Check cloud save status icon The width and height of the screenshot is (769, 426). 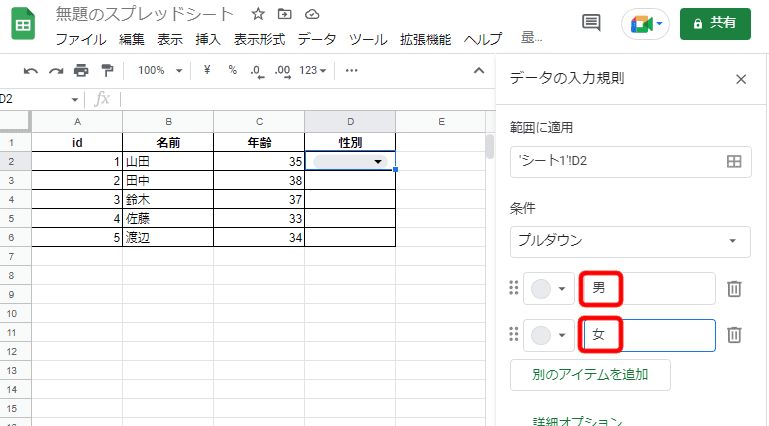pos(312,15)
